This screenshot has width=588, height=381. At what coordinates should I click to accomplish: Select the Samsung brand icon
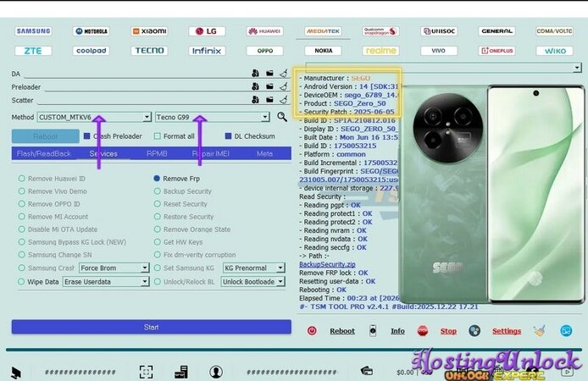33,31
